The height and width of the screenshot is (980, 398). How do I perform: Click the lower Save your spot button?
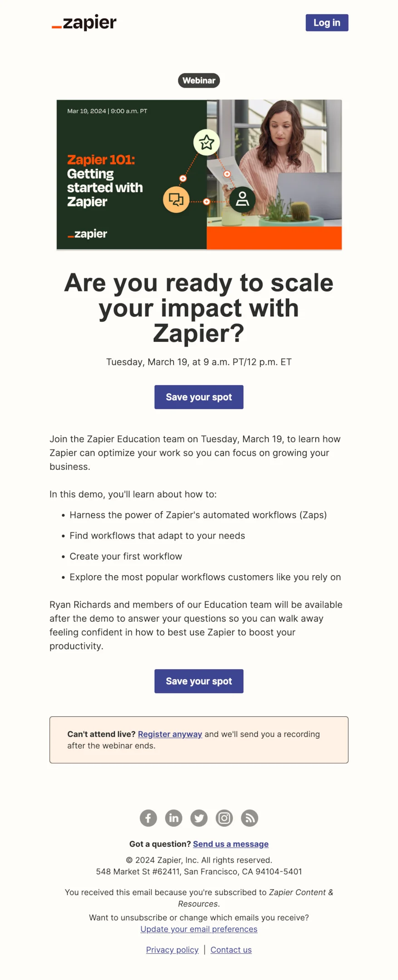tap(198, 681)
